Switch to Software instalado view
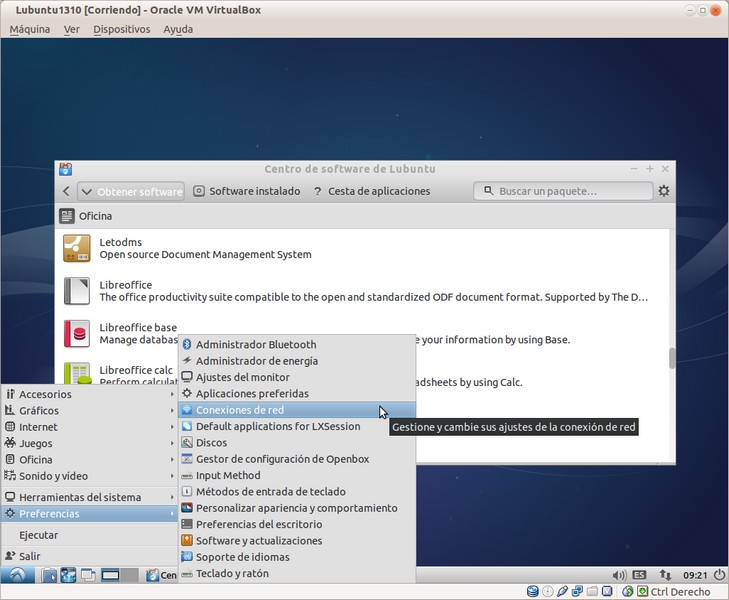This screenshot has width=729, height=600. coord(247,191)
